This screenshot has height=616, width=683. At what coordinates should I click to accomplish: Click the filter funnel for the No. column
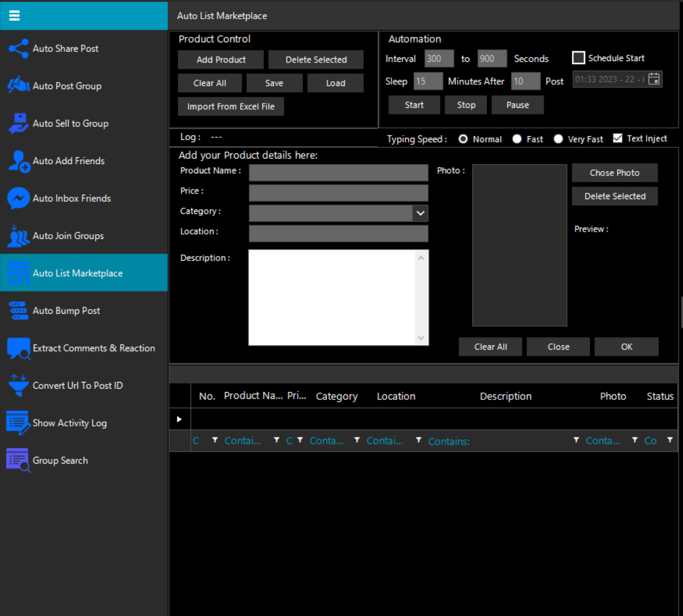[x=215, y=440]
